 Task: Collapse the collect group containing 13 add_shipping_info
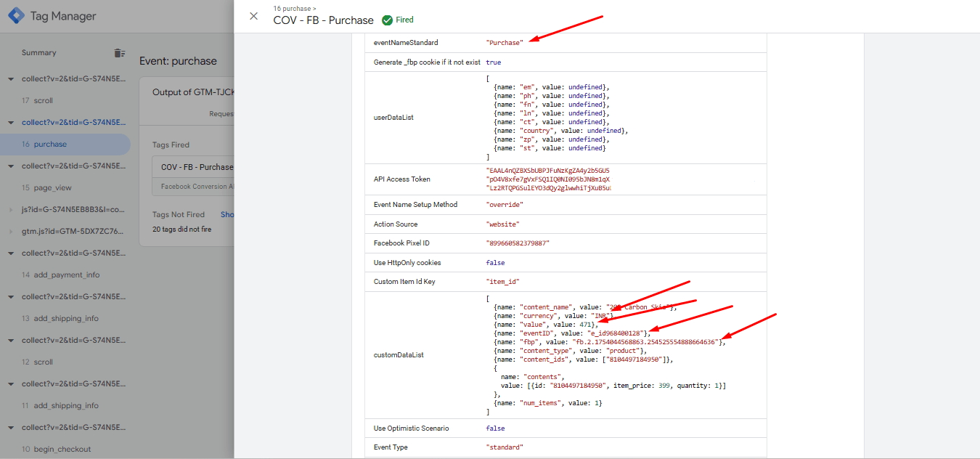[x=10, y=296]
